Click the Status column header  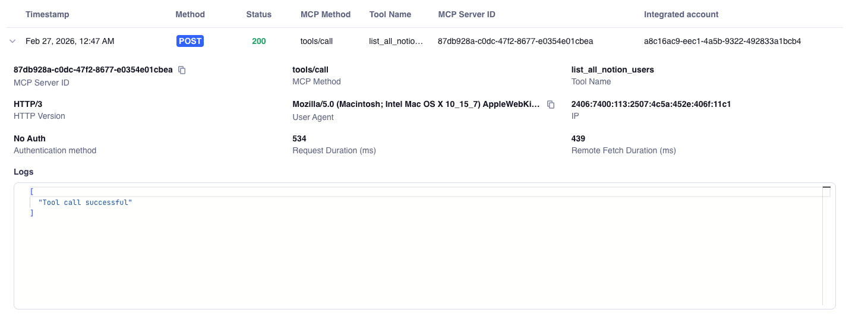[258, 14]
